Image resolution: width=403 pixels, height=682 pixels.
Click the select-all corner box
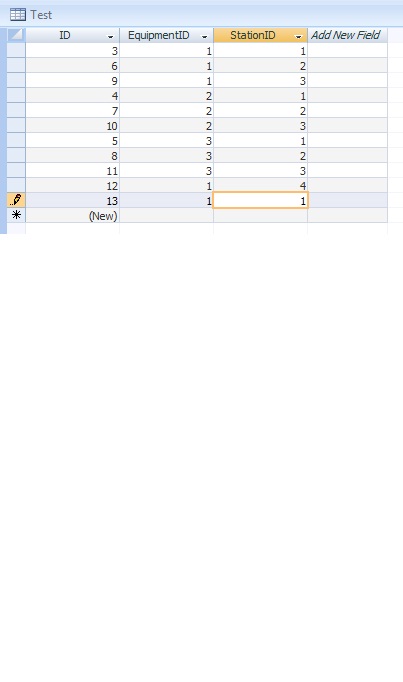[16, 35]
